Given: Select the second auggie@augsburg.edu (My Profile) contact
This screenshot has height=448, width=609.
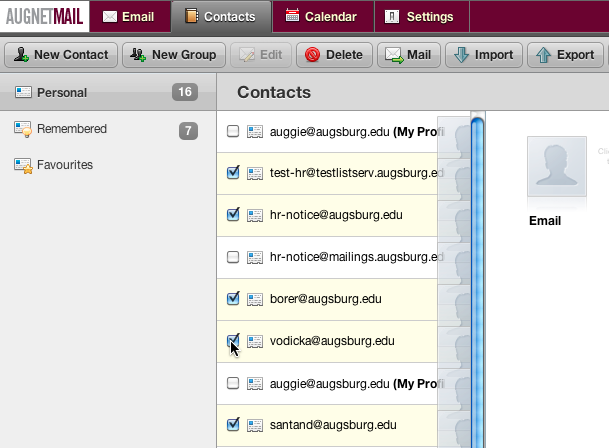Looking at the screenshot, I should (343, 384).
